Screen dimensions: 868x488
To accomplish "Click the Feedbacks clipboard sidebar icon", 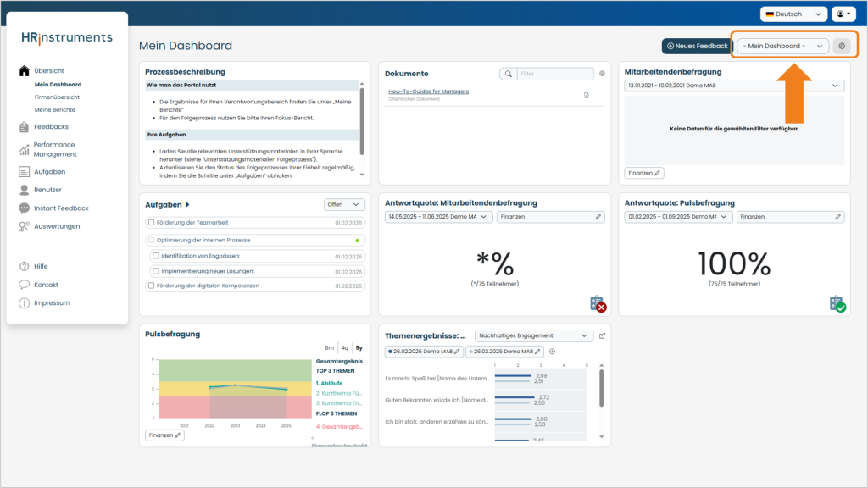I will click(24, 127).
